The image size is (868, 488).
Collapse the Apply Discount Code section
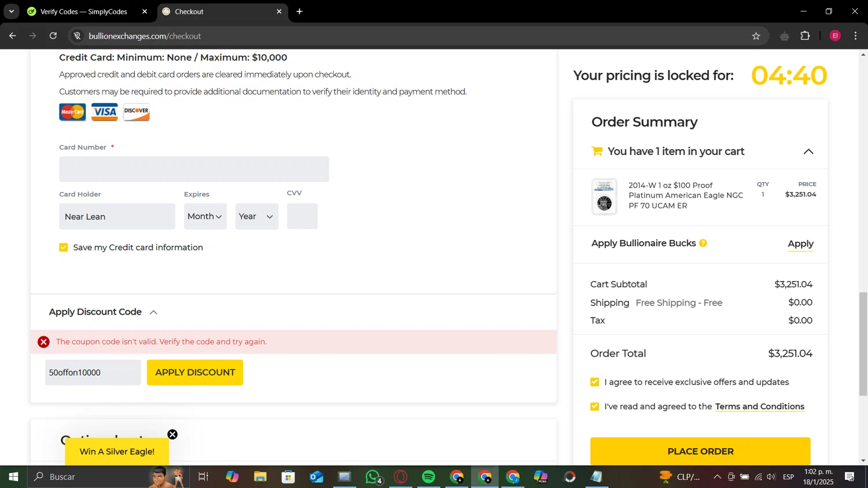click(153, 312)
